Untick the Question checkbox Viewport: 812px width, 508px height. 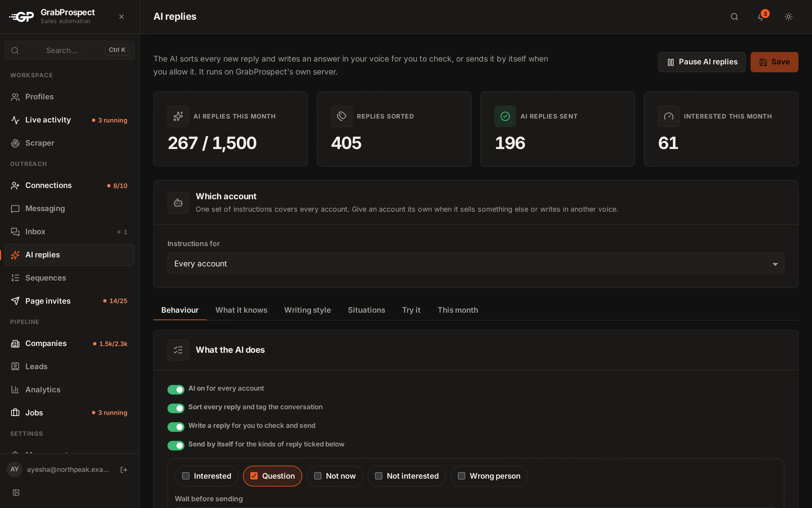click(x=254, y=476)
